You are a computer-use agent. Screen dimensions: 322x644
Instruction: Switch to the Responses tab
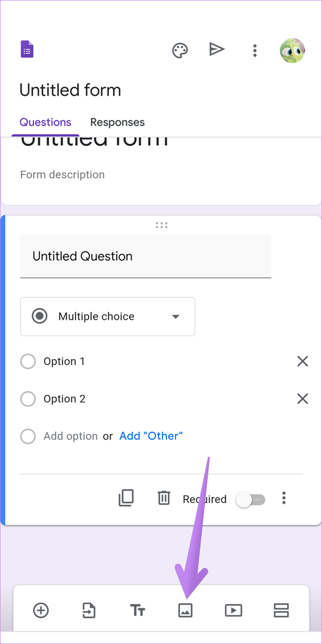coord(117,122)
